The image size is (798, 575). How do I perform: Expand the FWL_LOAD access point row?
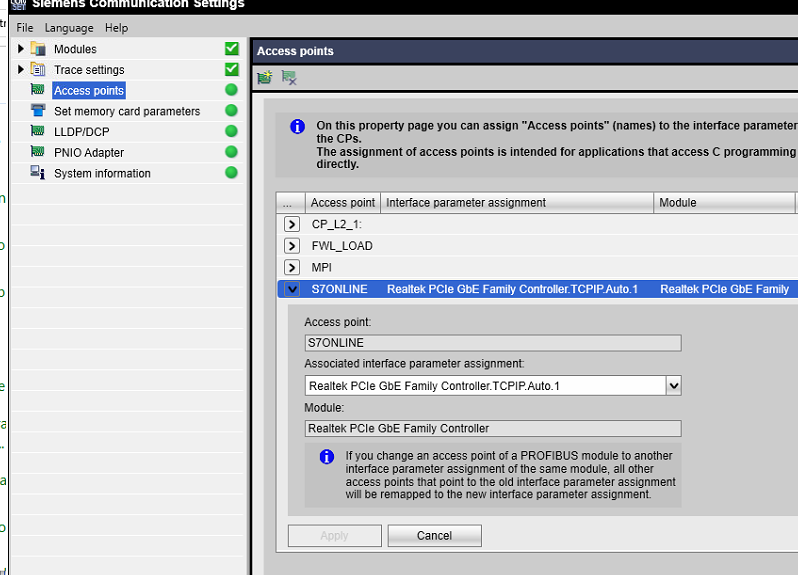(x=292, y=246)
